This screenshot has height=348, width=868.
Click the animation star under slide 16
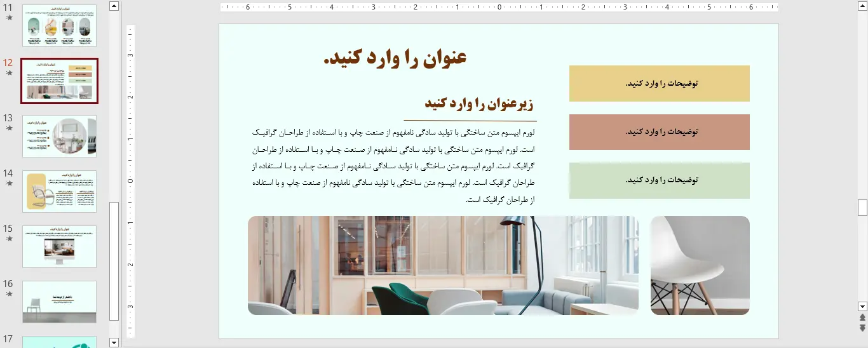coord(9,293)
